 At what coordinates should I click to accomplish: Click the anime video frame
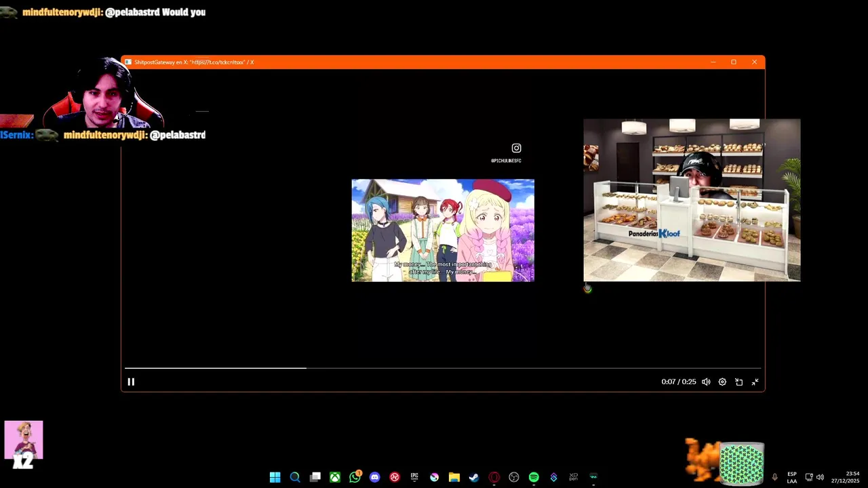click(443, 230)
